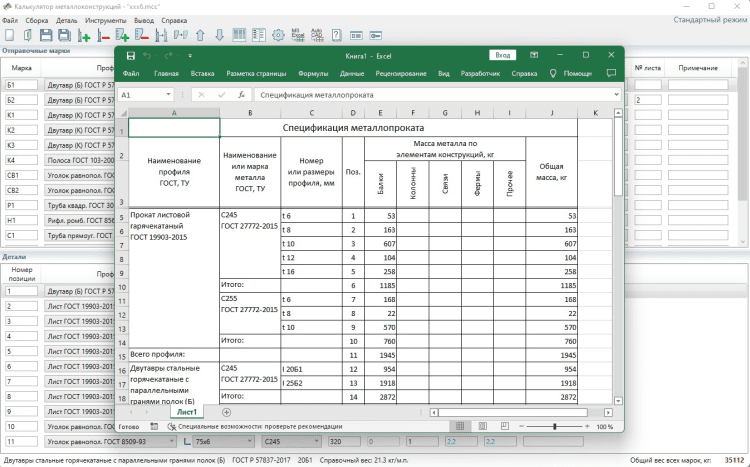Click the move up arrow icon
This screenshot has height=467, width=750.
(x=200, y=35)
